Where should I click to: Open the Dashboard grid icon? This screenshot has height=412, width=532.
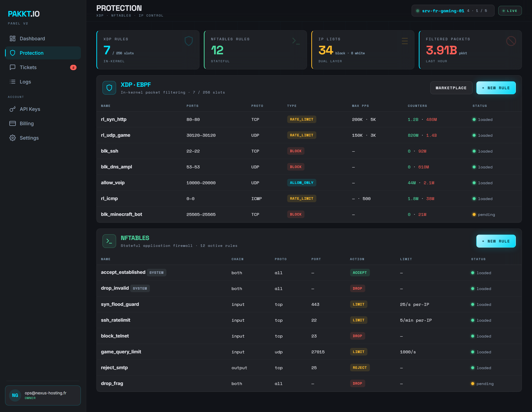(12, 39)
